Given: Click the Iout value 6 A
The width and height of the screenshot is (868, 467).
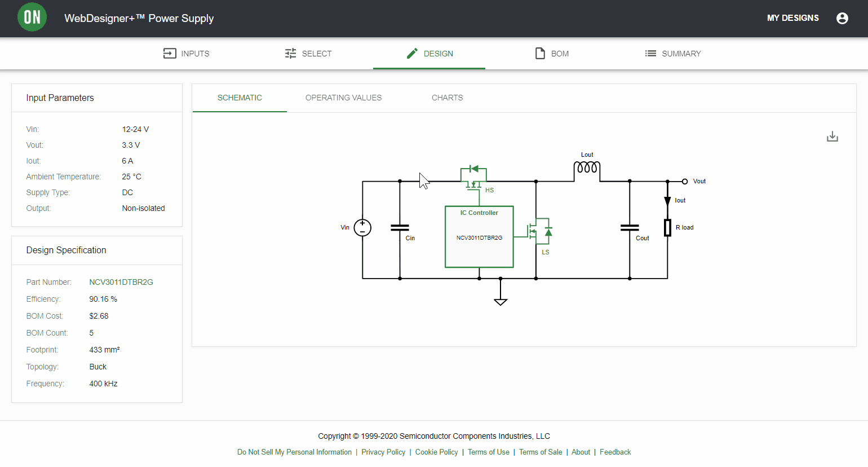Looking at the screenshot, I should click(x=127, y=161).
